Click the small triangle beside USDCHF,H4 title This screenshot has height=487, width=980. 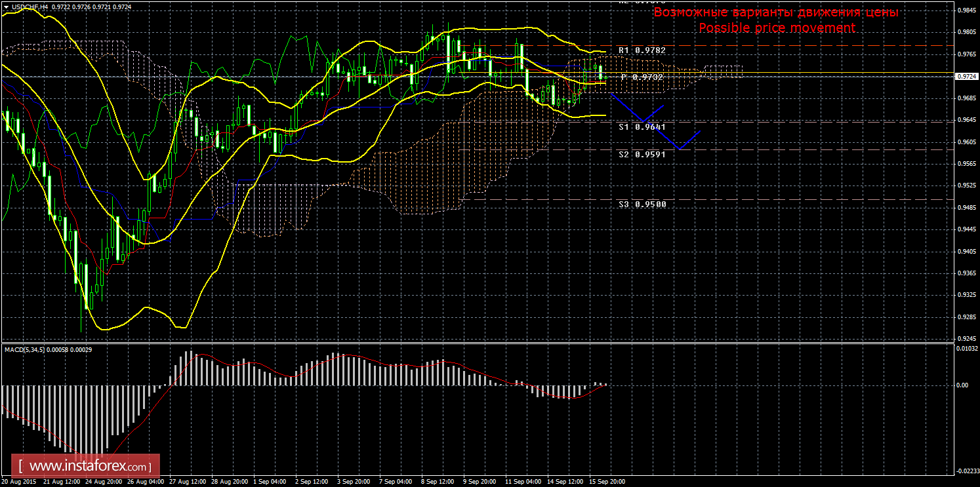click(6, 6)
